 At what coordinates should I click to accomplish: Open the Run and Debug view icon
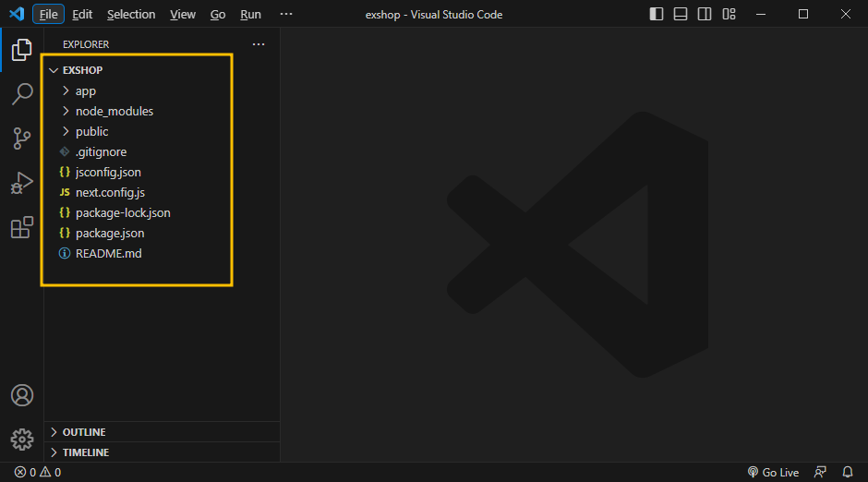pos(21,183)
